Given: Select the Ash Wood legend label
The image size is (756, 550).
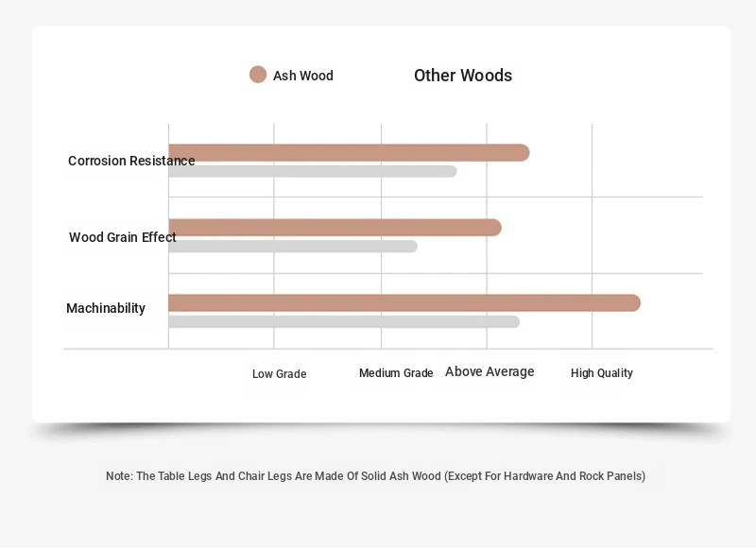Looking at the screenshot, I should [302, 76].
